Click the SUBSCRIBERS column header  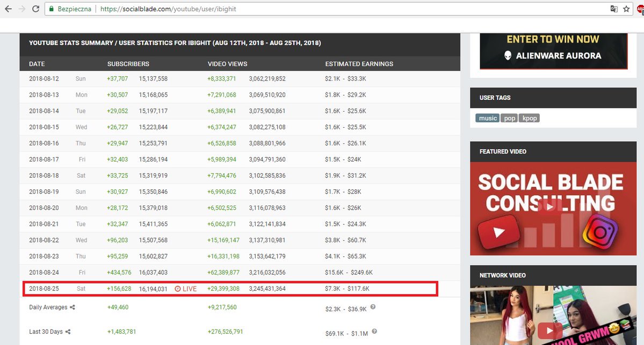(128, 64)
